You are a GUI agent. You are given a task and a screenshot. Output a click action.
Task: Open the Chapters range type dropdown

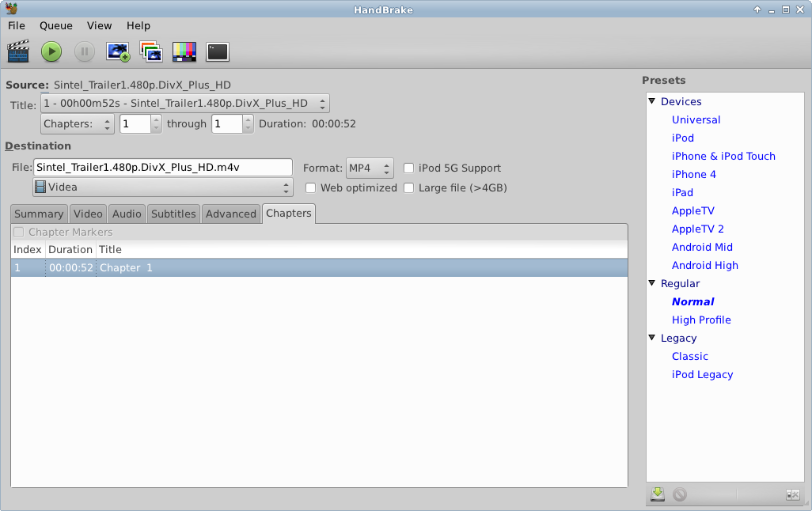click(x=77, y=123)
